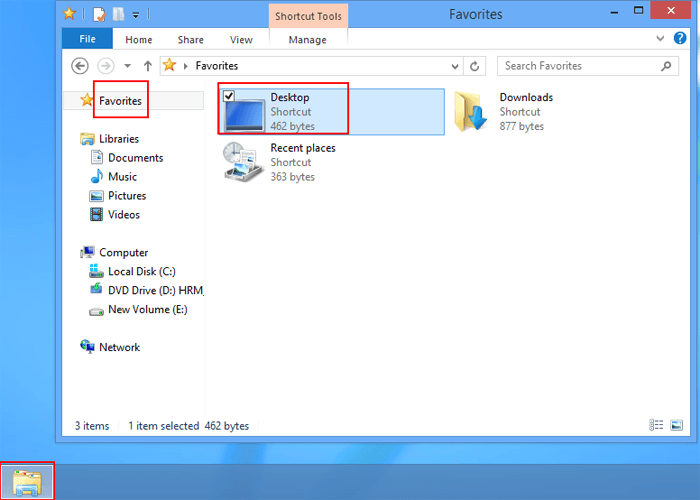Viewport: 700px width, 500px height.
Task: Switch to the View ribbon tab
Action: [x=241, y=40]
